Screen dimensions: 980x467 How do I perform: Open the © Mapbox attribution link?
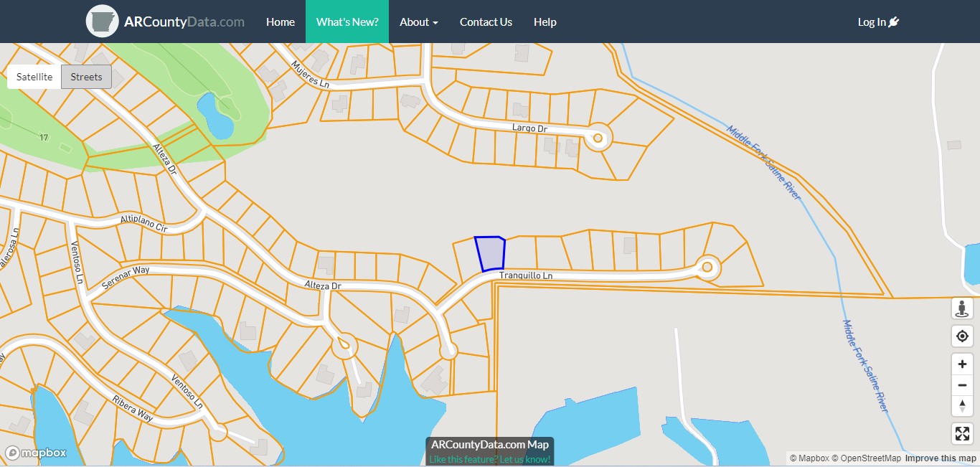809,458
